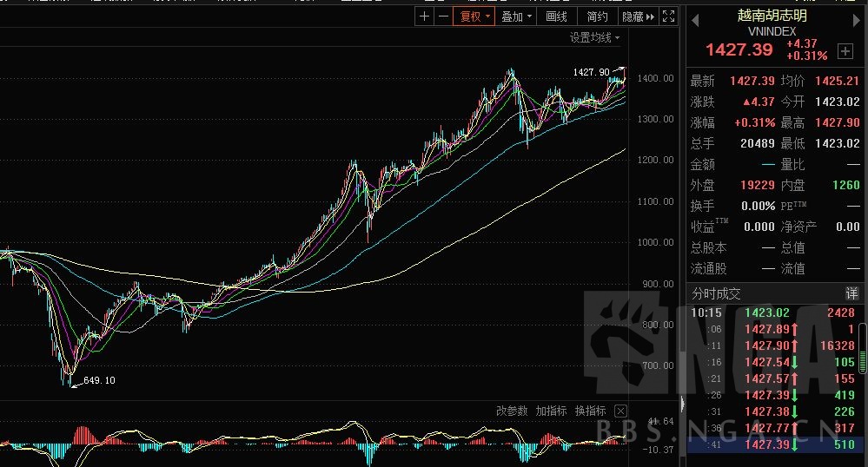Click the 1000.00 price axis label
The width and height of the screenshot is (868, 467).
click(x=655, y=242)
